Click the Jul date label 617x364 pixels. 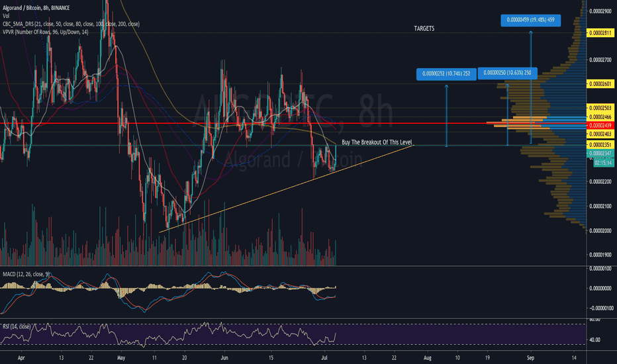tap(324, 358)
